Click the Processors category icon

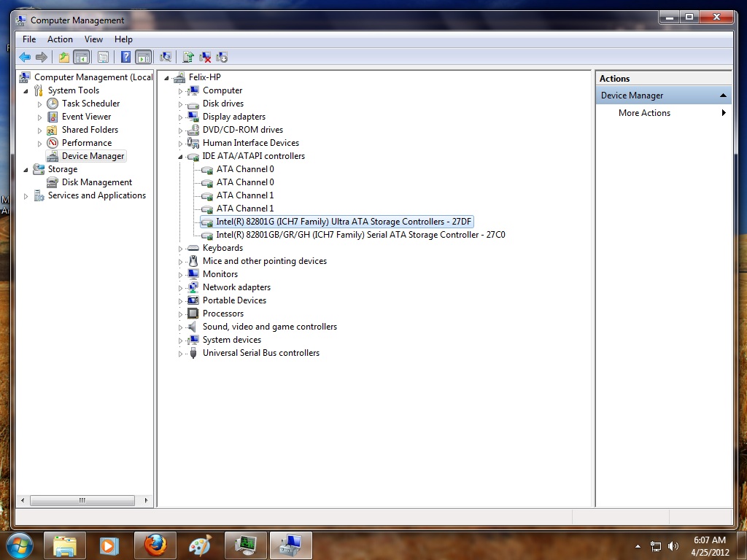[x=193, y=314]
